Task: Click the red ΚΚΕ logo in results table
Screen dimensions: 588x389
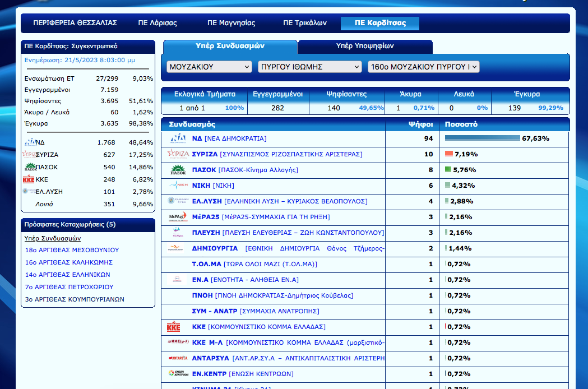Action: (173, 327)
